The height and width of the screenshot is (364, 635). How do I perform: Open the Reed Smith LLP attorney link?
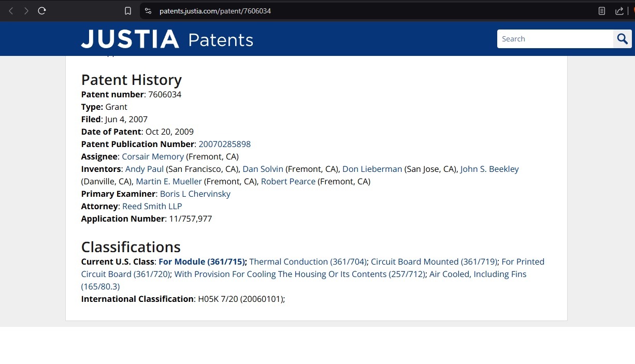(x=152, y=206)
